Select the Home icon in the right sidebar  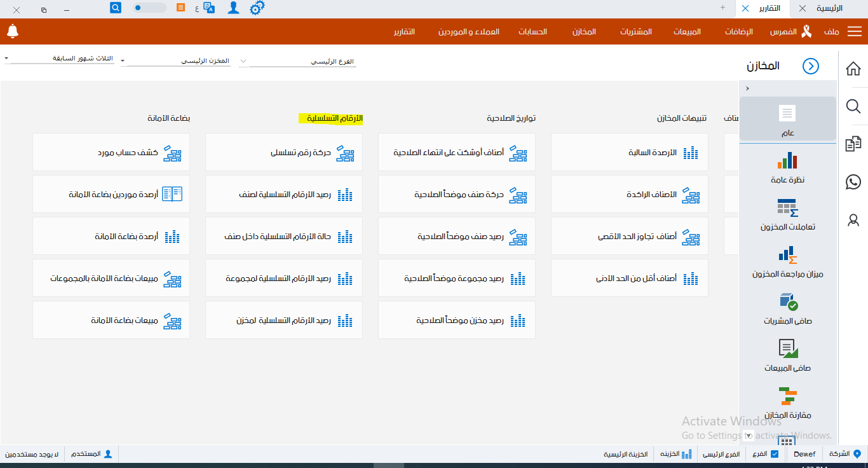point(853,68)
